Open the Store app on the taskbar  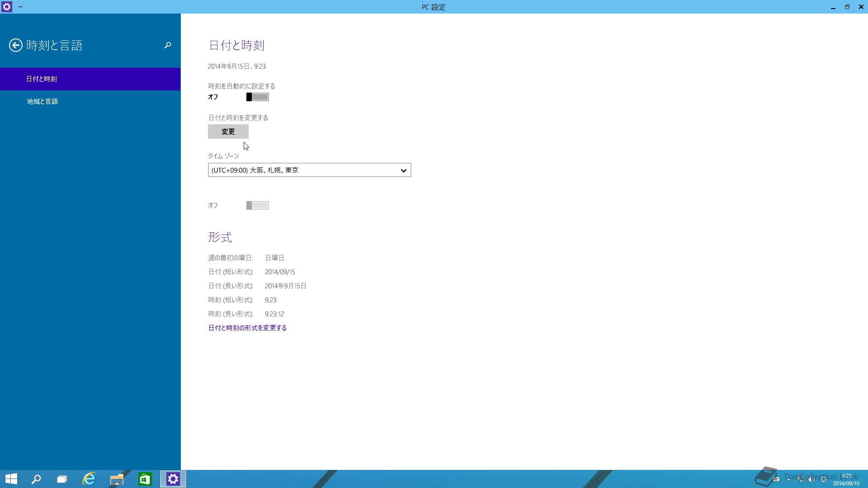click(x=145, y=479)
